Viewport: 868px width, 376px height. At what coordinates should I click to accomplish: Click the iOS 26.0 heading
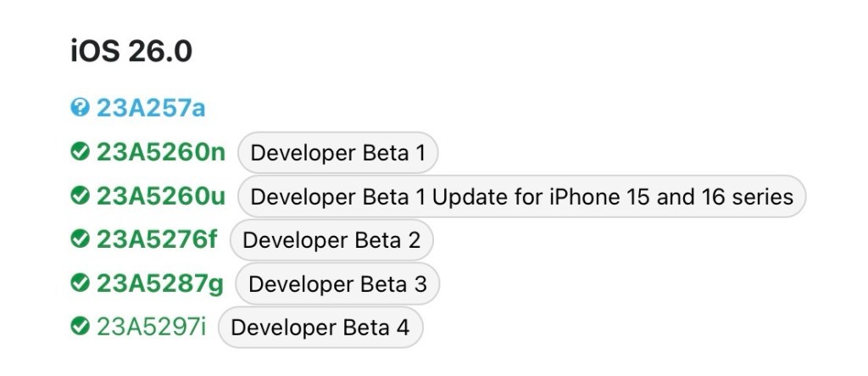(131, 52)
